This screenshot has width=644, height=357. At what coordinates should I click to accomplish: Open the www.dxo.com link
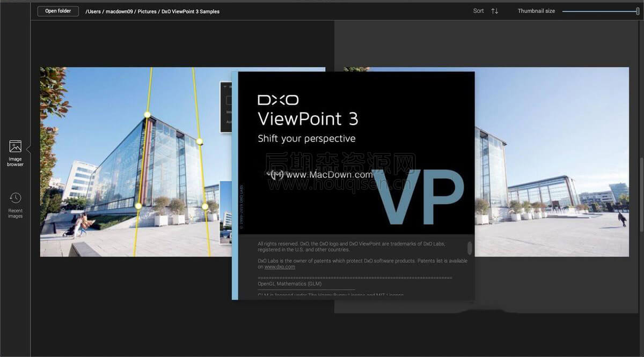tap(280, 266)
